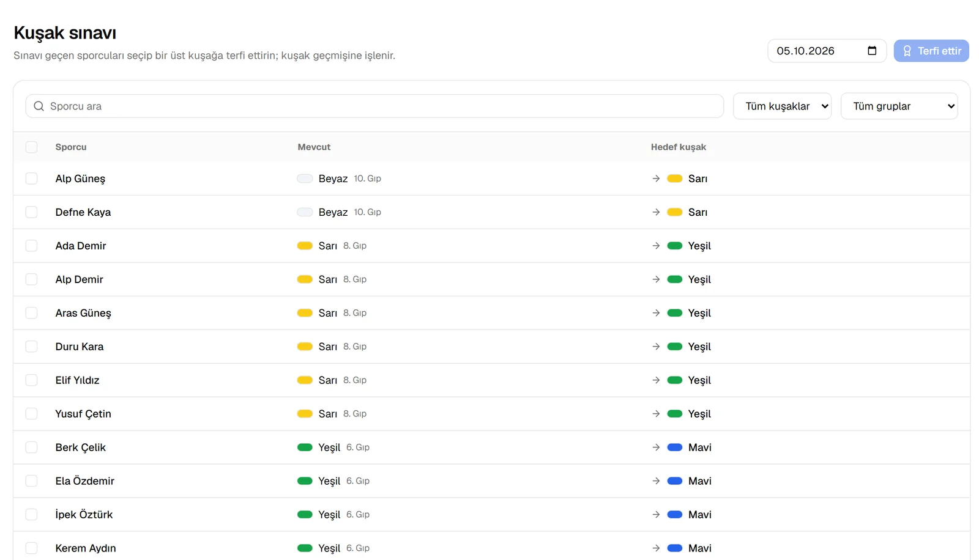Click the calendar icon in date field
The width and height of the screenshot is (979, 560).
point(872,51)
